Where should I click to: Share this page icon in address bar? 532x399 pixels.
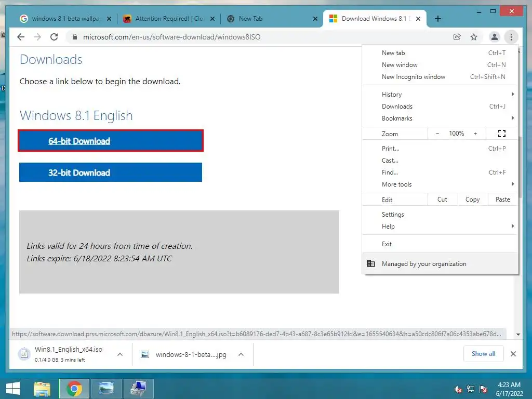tap(457, 37)
